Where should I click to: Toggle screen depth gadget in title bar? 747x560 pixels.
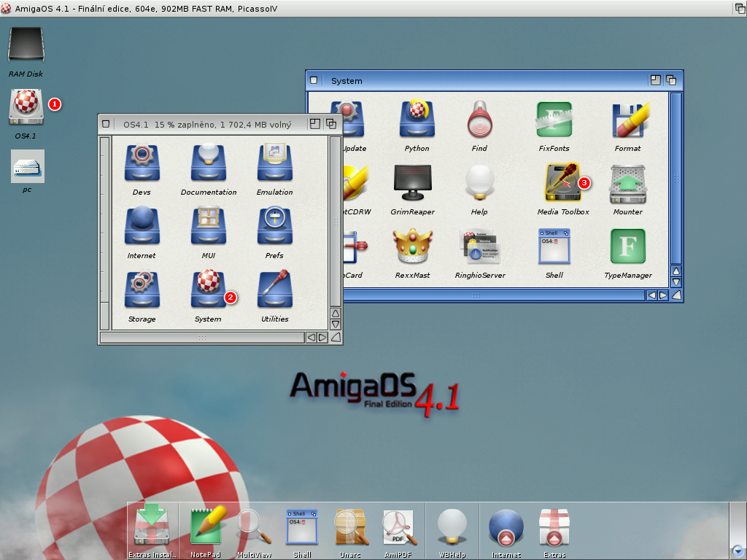tap(739, 8)
